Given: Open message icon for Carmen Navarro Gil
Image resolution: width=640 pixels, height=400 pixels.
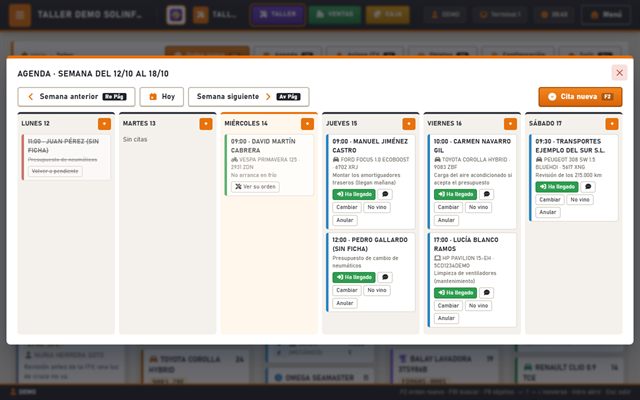Looking at the screenshot, I should (x=487, y=194).
